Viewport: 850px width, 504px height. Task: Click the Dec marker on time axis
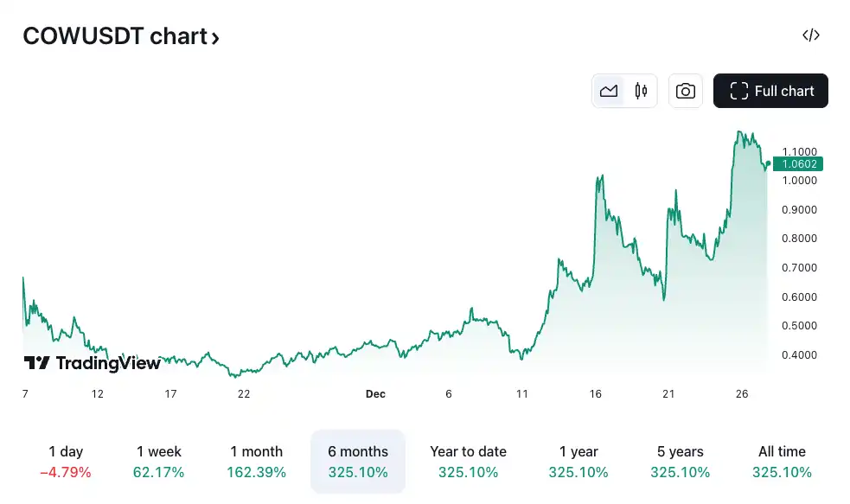tap(375, 394)
